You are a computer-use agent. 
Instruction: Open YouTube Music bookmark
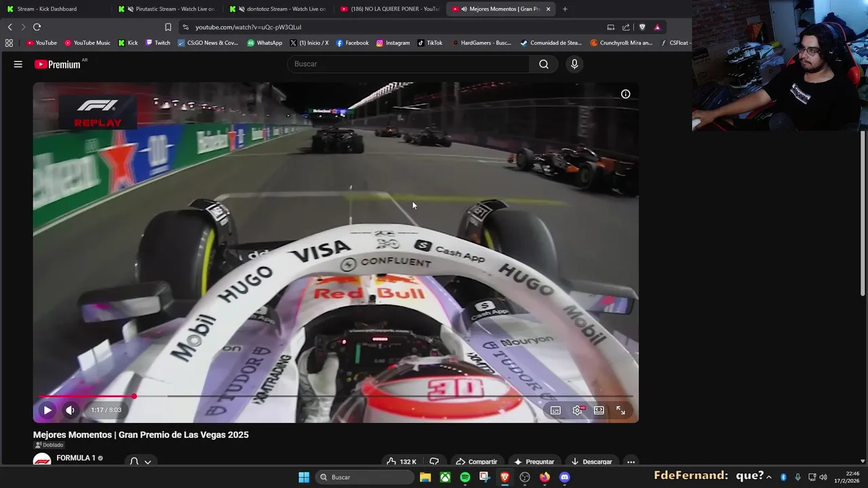[87, 43]
